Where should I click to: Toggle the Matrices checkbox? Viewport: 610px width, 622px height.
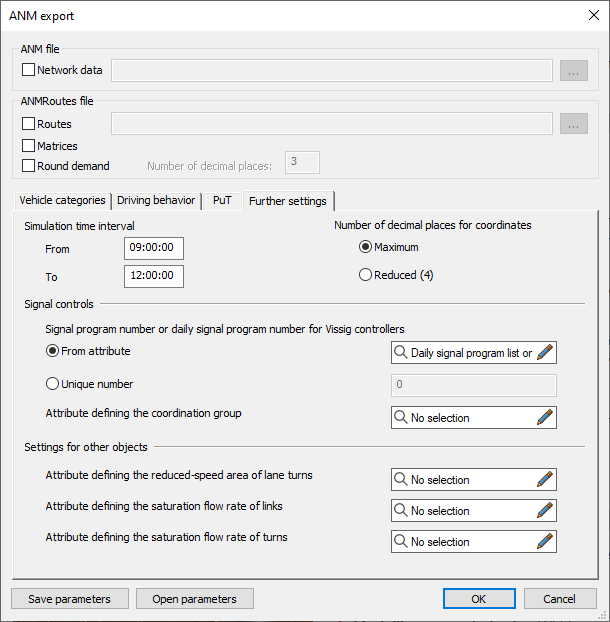(28, 146)
